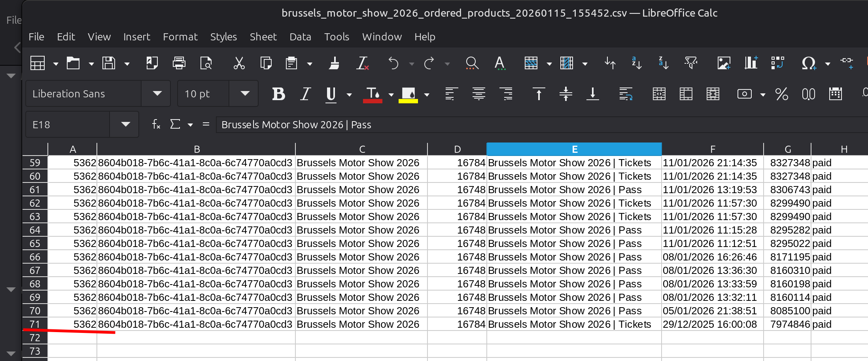Click the New spreadsheet icon
Viewport: 868px width, 361px height.
(38, 63)
